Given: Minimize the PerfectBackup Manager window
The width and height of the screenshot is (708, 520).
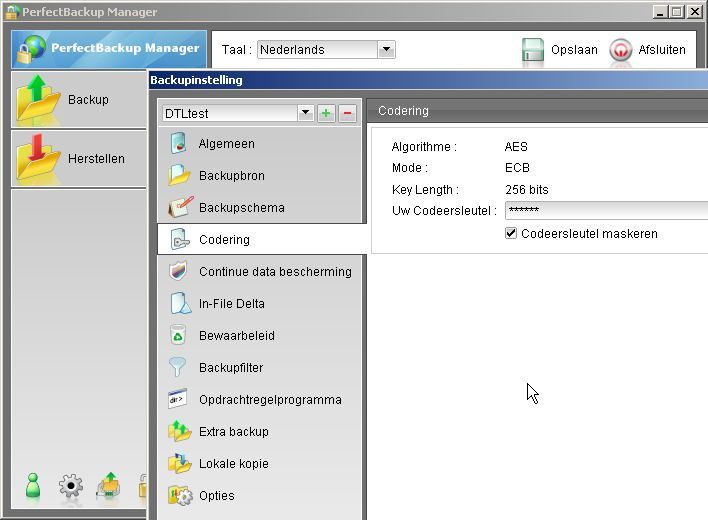Looking at the screenshot, I should (x=660, y=12).
